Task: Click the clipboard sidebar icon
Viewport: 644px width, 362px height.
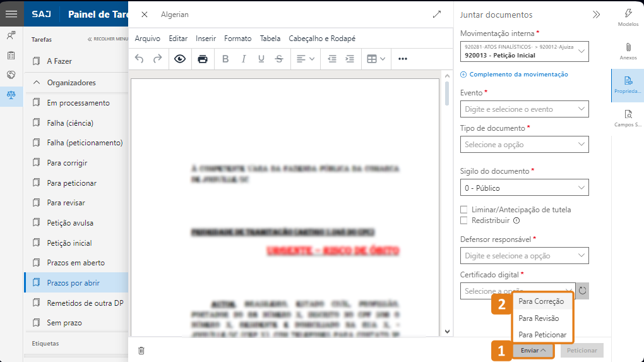Action: [x=11, y=55]
